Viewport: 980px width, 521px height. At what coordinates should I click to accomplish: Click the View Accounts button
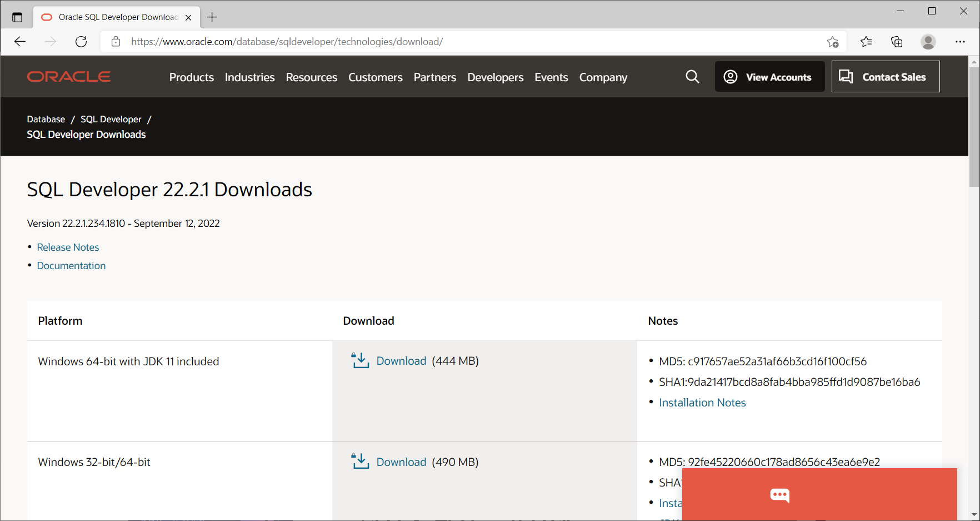click(x=770, y=77)
